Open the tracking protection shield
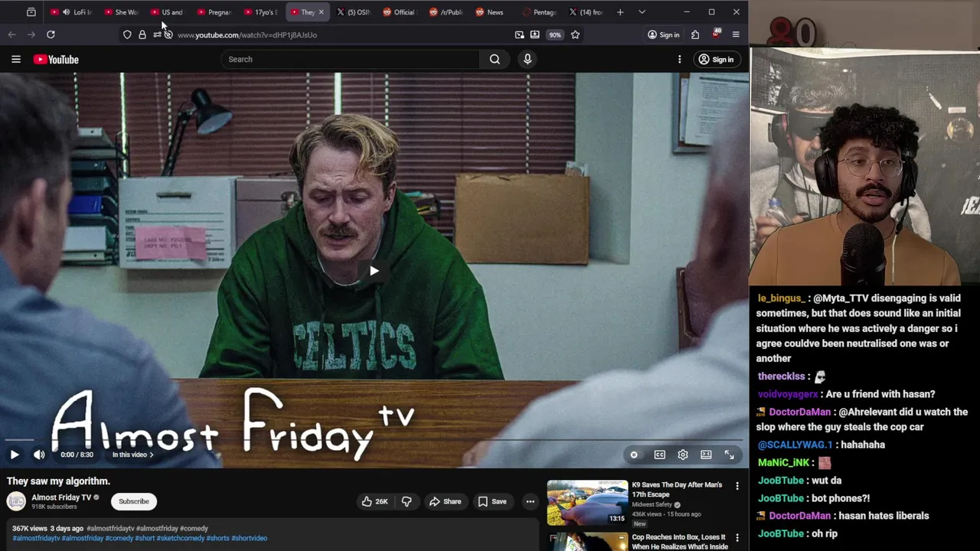Viewport: 980px width, 551px height. (x=127, y=34)
